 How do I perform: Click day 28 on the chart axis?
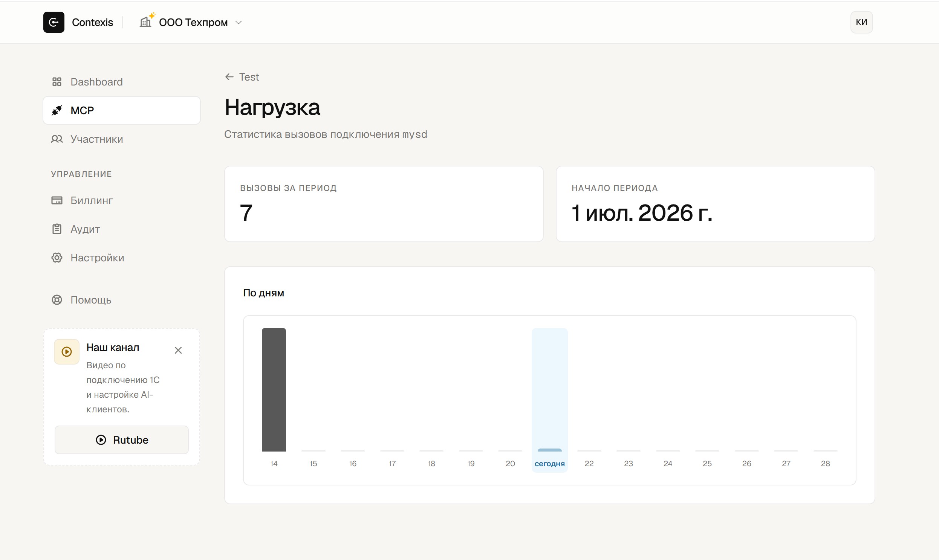825,463
